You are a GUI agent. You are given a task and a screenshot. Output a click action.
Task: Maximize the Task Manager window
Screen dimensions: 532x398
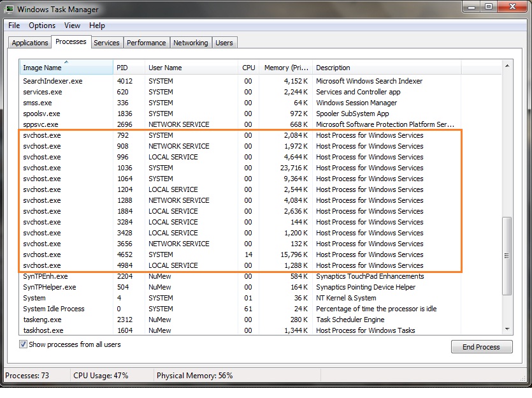click(x=489, y=7)
